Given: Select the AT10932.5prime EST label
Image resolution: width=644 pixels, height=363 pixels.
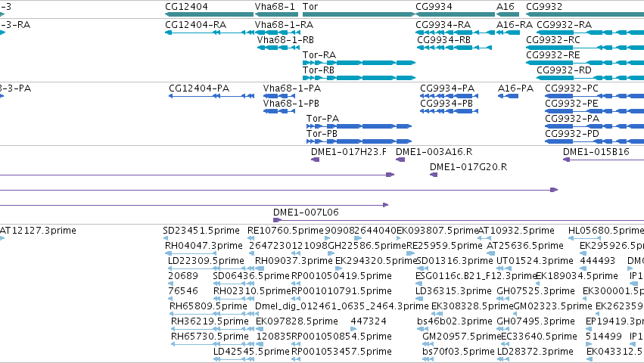Looking at the screenshot, I should tap(516, 231).
